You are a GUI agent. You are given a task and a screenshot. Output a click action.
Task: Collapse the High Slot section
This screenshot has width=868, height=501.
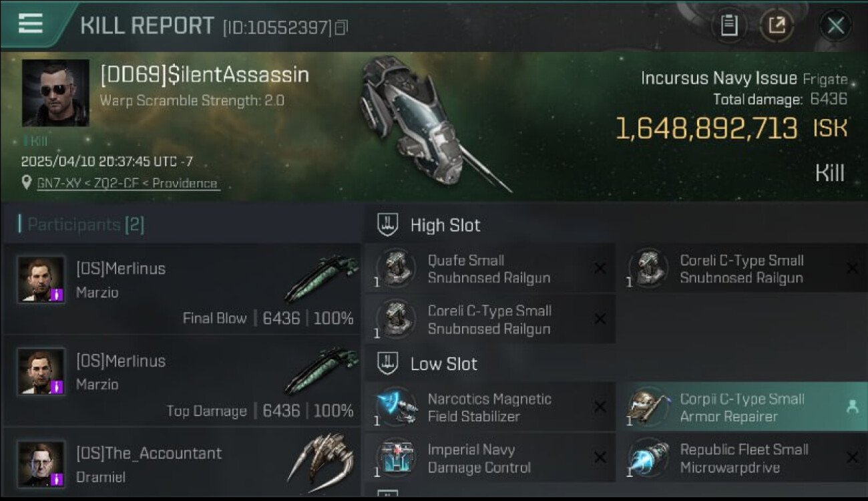click(388, 225)
